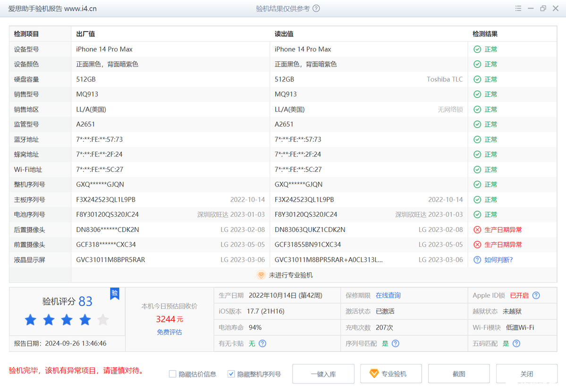The image size is (566, 392).
Task: Click the red warning message 验机完毕
Action: [x=78, y=371]
